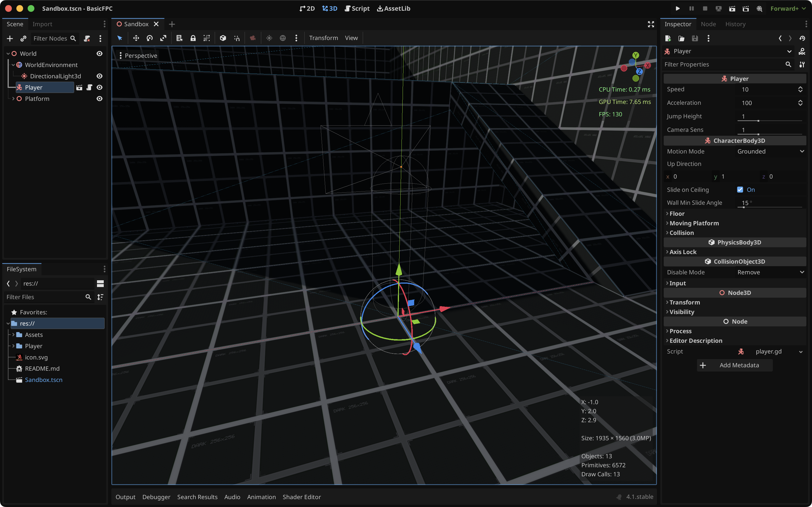This screenshot has height=507, width=812.
Task: Click the Scale tool icon
Action: 164,38
